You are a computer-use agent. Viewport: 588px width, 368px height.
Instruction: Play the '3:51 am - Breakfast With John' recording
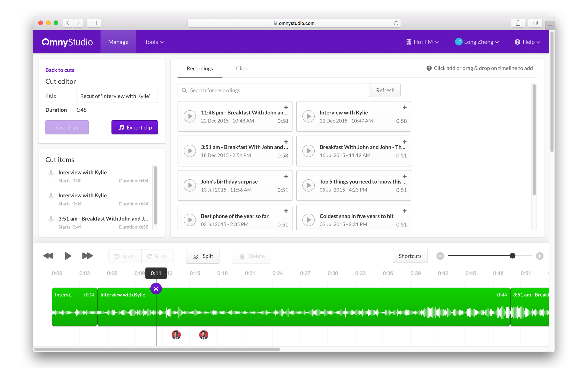[190, 151]
